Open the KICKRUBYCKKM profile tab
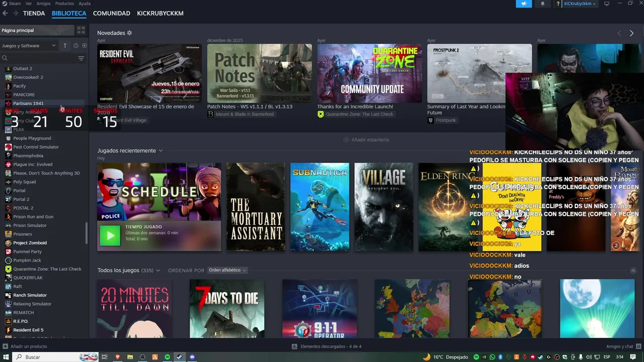The width and height of the screenshot is (644, 362). pyautogui.click(x=160, y=13)
